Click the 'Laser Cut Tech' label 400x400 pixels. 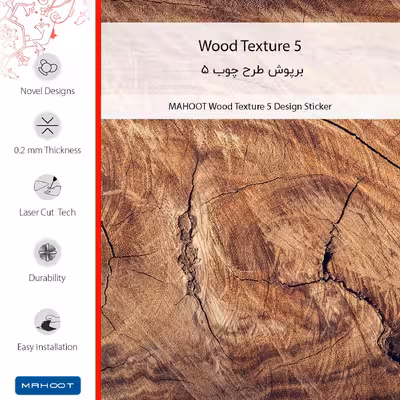(48, 212)
